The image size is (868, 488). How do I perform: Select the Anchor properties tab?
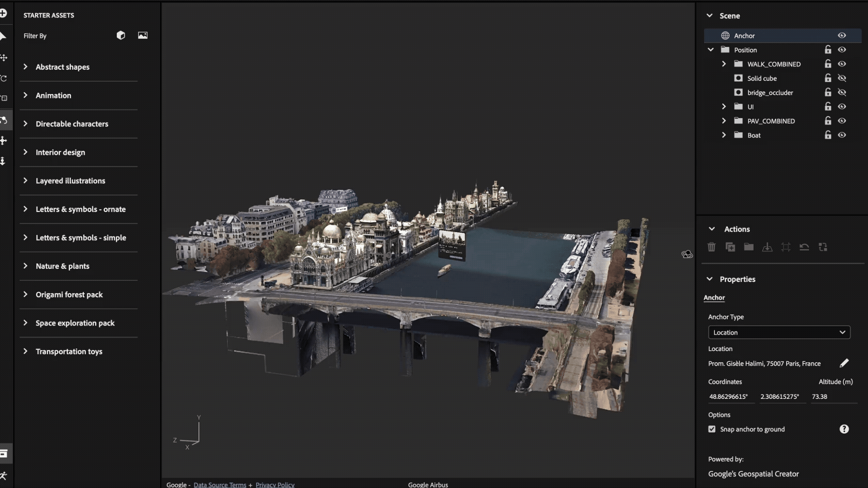[x=714, y=298]
